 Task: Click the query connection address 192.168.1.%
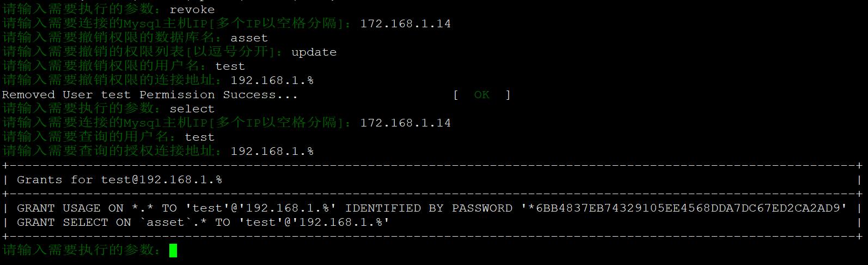272,152
